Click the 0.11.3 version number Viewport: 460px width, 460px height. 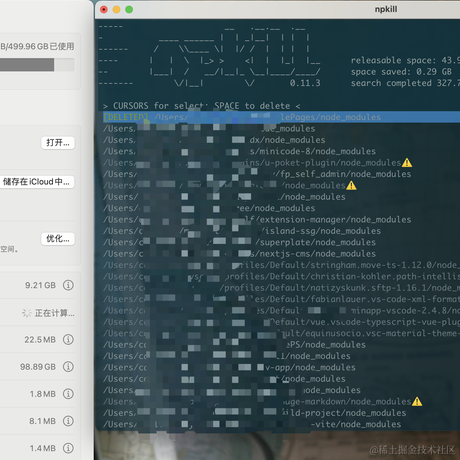coord(305,83)
